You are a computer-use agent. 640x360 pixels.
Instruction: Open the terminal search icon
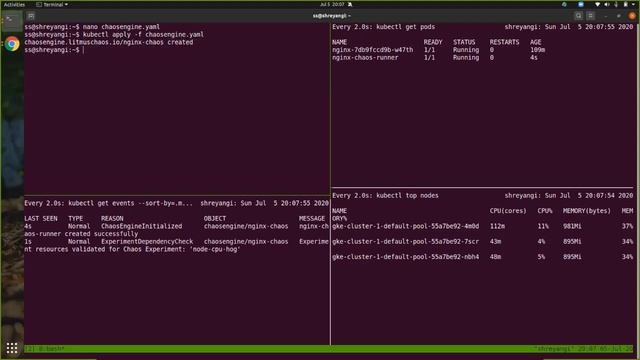(x=578, y=16)
